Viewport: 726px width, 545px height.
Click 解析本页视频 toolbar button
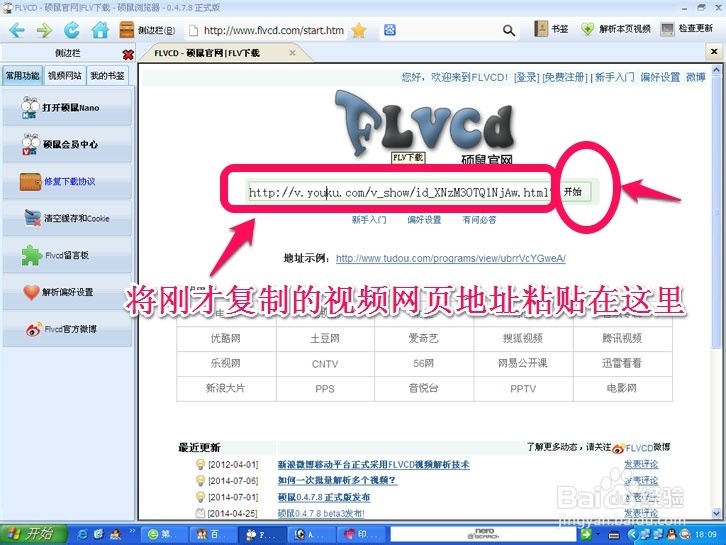pyautogui.click(x=616, y=29)
